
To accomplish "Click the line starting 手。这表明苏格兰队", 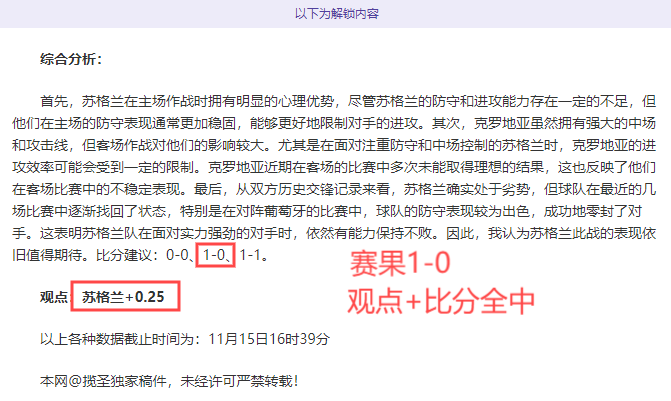I will coord(334,233).
